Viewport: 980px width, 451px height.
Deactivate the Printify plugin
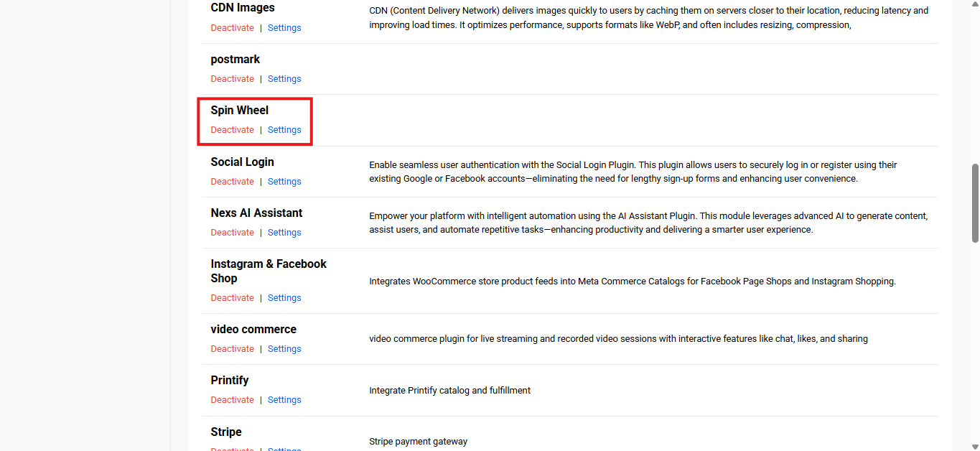click(232, 400)
